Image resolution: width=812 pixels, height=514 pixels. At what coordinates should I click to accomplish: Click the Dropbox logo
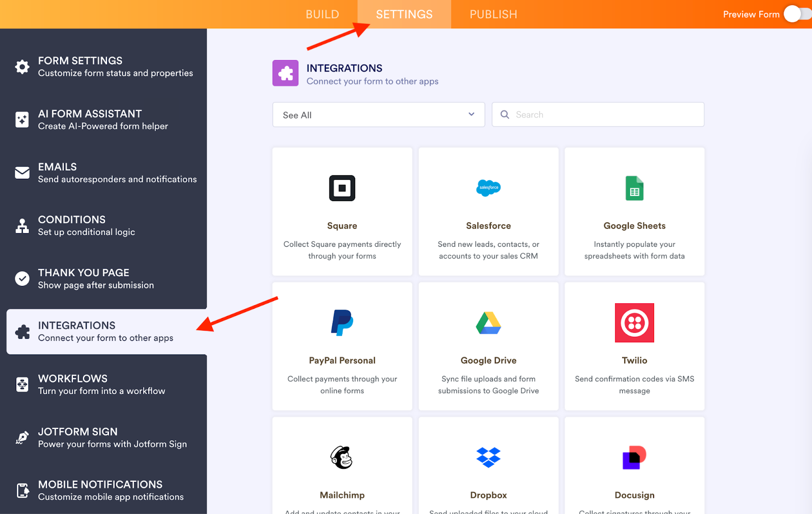[488, 457]
